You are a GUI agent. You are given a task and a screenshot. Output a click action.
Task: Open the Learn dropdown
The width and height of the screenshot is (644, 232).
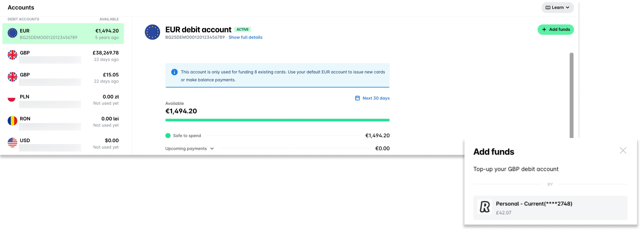[x=558, y=7]
